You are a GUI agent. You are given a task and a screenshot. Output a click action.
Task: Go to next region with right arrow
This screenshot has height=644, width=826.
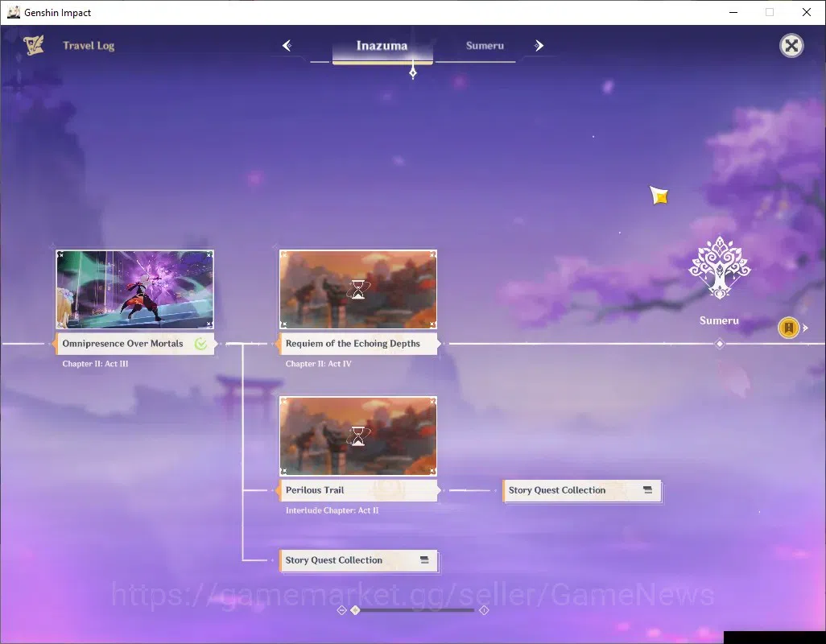tap(539, 46)
